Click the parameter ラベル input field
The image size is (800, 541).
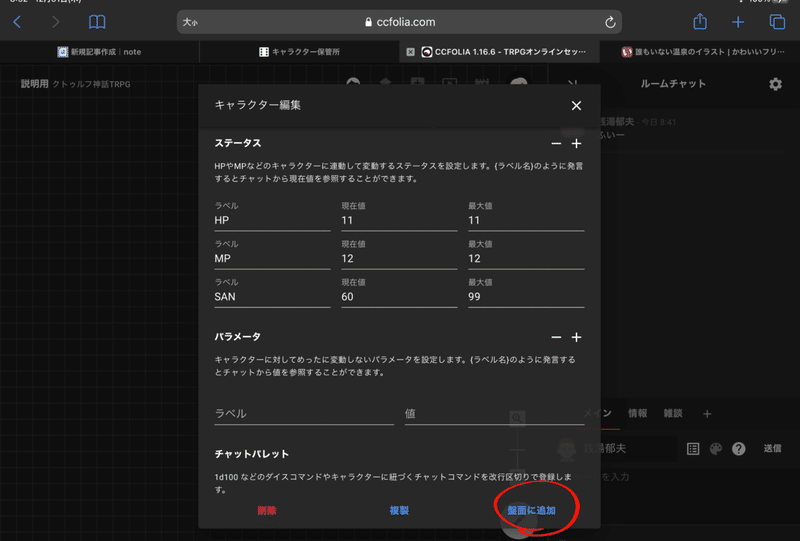click(304, 413)
